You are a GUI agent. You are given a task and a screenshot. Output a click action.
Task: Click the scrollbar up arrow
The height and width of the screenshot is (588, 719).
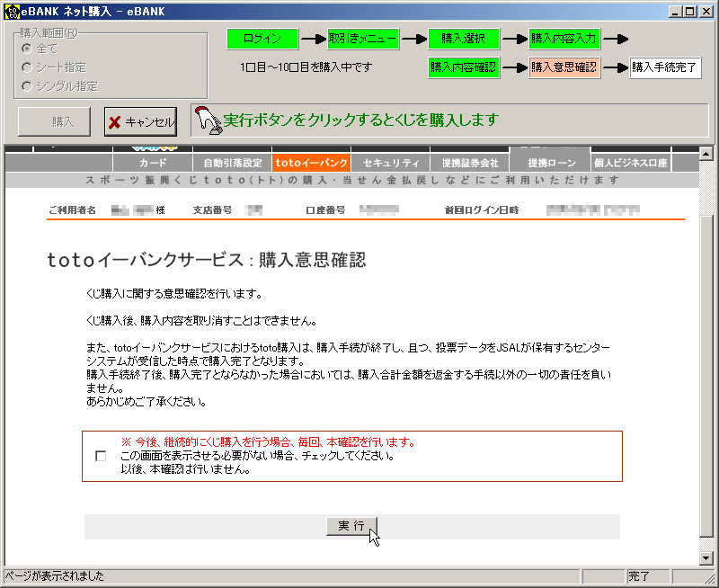tap(706, 153)
